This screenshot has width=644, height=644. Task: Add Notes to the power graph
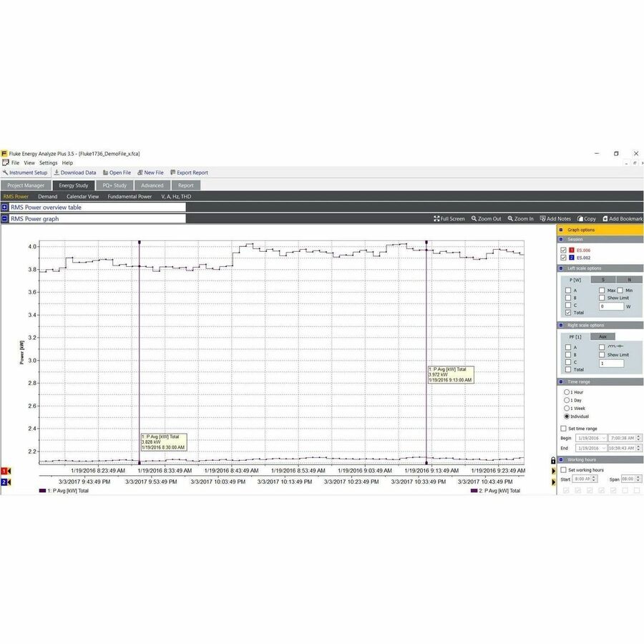(x=555, y=218)
